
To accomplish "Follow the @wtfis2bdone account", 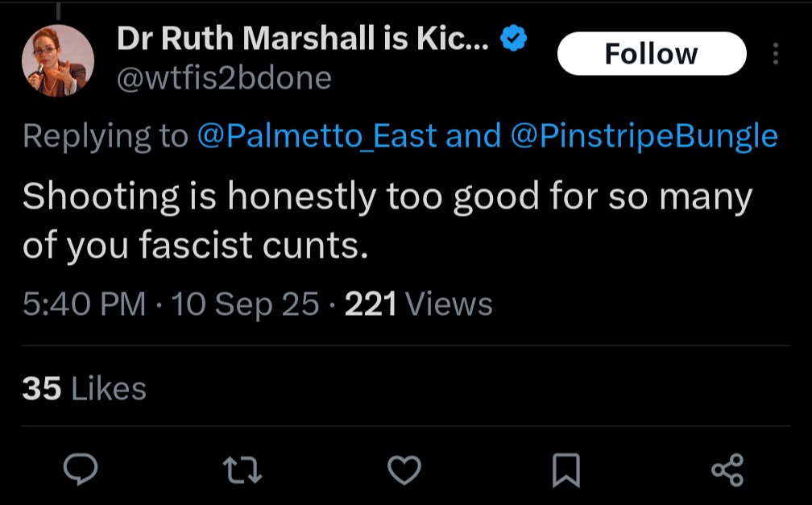I will pos(652,53).
